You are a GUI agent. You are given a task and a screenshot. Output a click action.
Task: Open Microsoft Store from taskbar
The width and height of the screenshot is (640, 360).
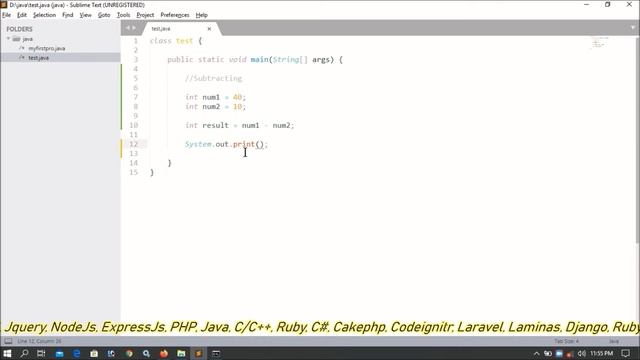tap(94, 353)
